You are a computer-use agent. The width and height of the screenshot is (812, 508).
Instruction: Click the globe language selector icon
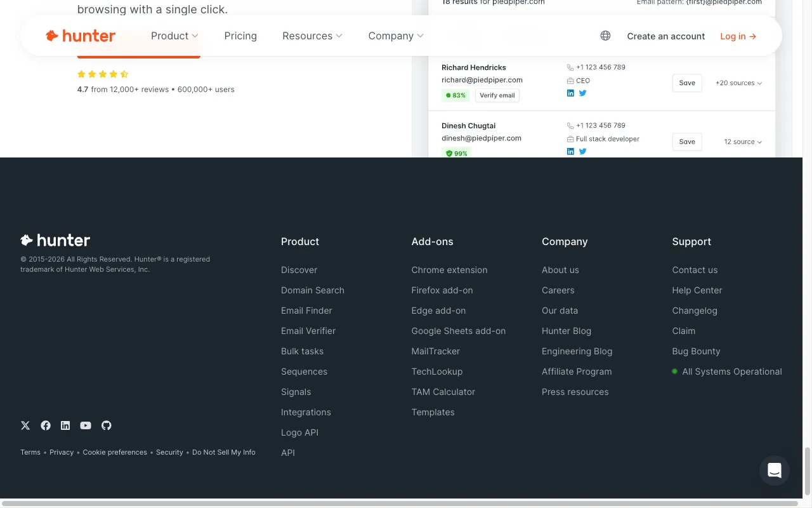pos(605,36)
